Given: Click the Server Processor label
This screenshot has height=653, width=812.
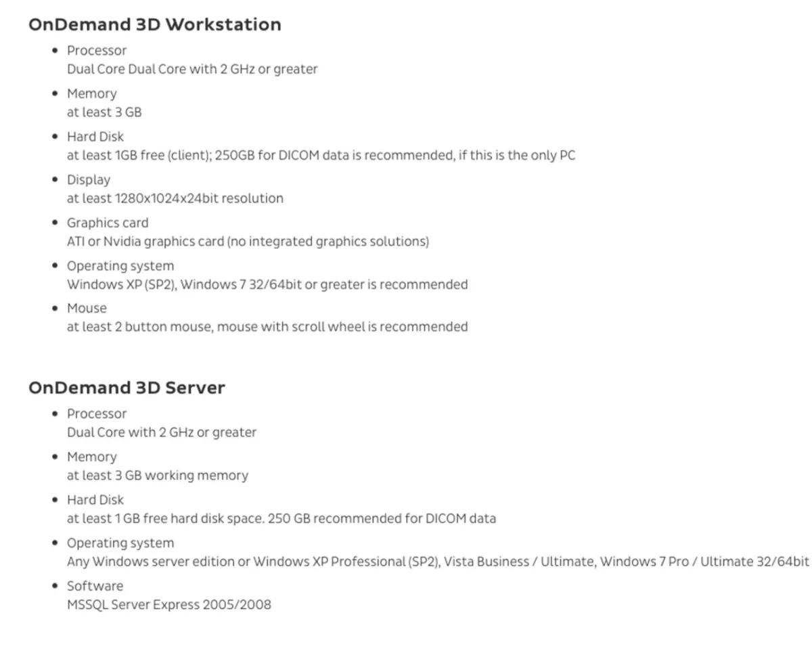Looking at the screenshot, I should [x=97, y=414].
